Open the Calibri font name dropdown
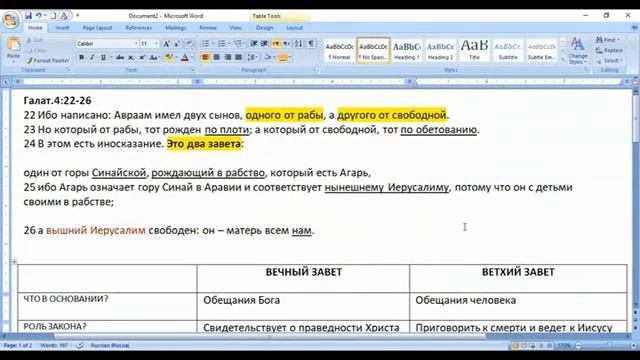Image resolution: width=640 pixels, height=360 pixels. pos(136,44)
